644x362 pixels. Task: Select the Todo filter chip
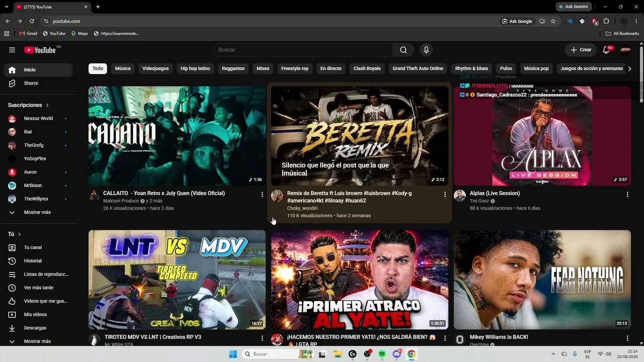(98, 68)
